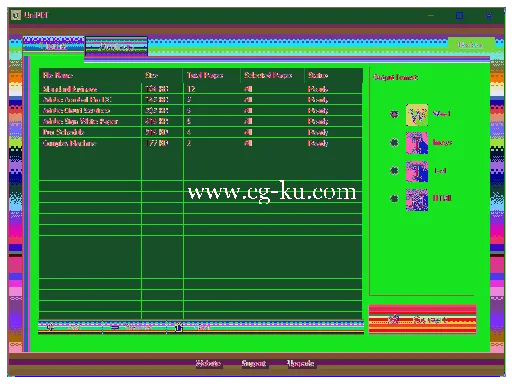This screenshot has width=512, height=384.
Task: Click the Total Pages column header
Action: click(212, 75)
